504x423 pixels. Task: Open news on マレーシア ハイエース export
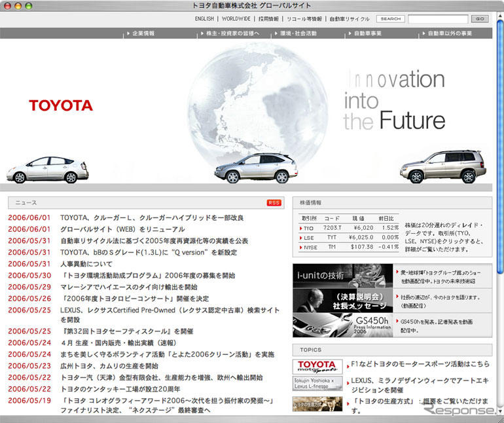129,287
